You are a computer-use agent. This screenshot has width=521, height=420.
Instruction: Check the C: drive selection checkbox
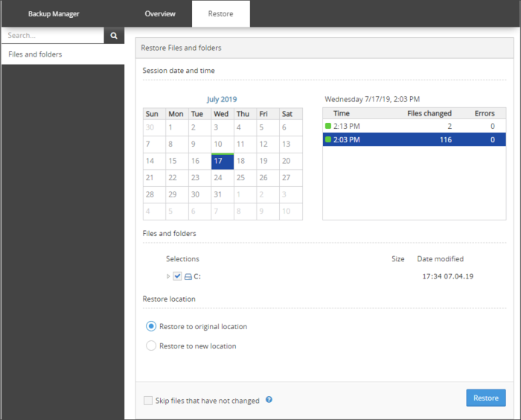point(177,276)
